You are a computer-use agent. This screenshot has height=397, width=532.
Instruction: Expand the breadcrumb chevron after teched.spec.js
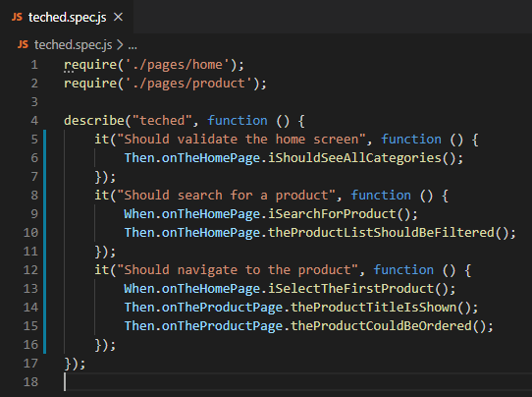tap(120, 45)
